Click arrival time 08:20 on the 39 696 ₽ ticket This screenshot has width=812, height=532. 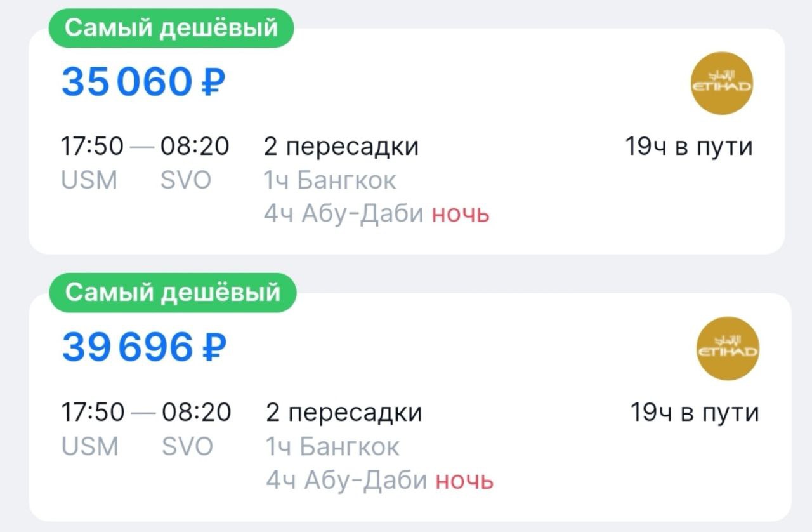coord(197,413)
